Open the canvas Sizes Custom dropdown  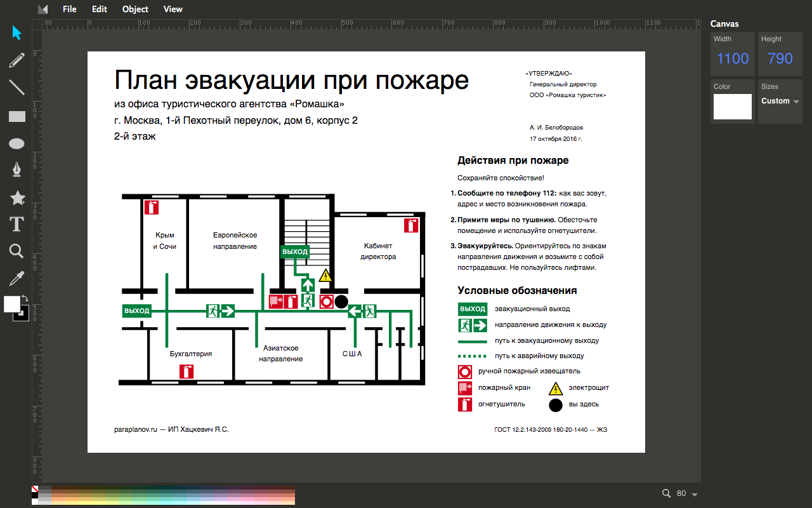(780, 101)
